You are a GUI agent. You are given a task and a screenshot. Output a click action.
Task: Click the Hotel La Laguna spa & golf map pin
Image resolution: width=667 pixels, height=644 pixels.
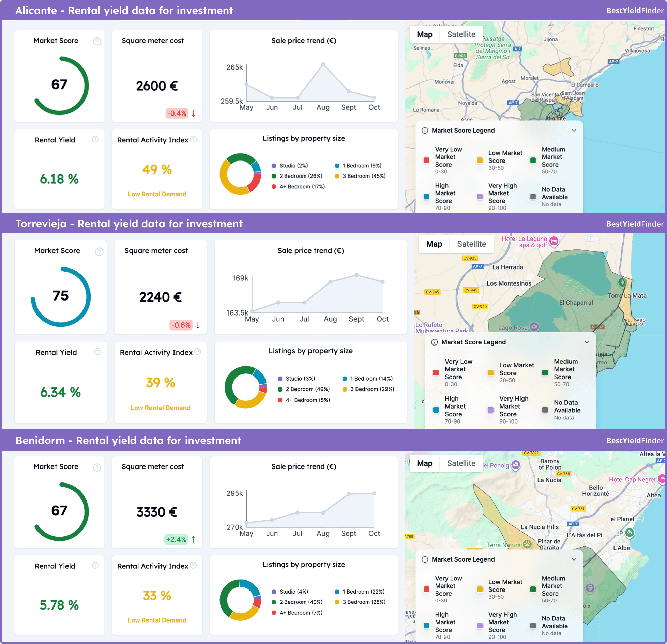(554, 241)
